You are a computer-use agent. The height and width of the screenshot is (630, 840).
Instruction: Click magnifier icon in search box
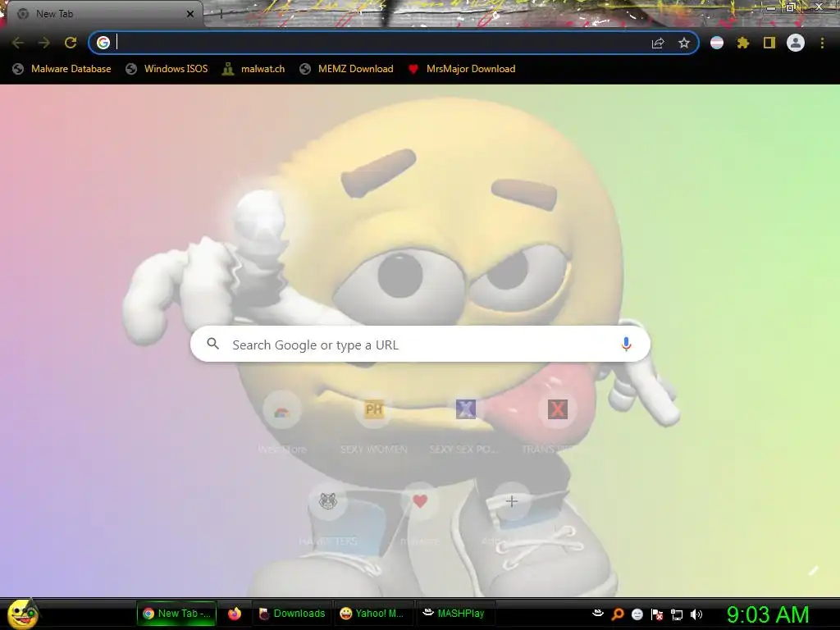(212, 344)
